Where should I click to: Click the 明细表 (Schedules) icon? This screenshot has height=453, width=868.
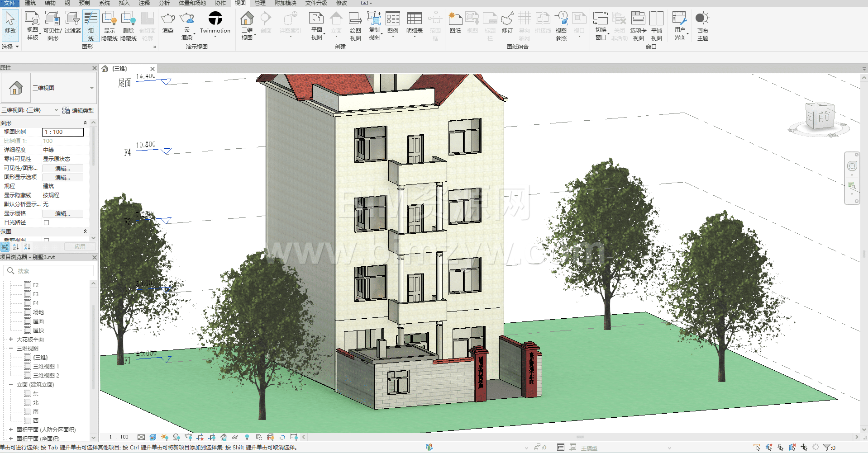(x=414, y=23)
